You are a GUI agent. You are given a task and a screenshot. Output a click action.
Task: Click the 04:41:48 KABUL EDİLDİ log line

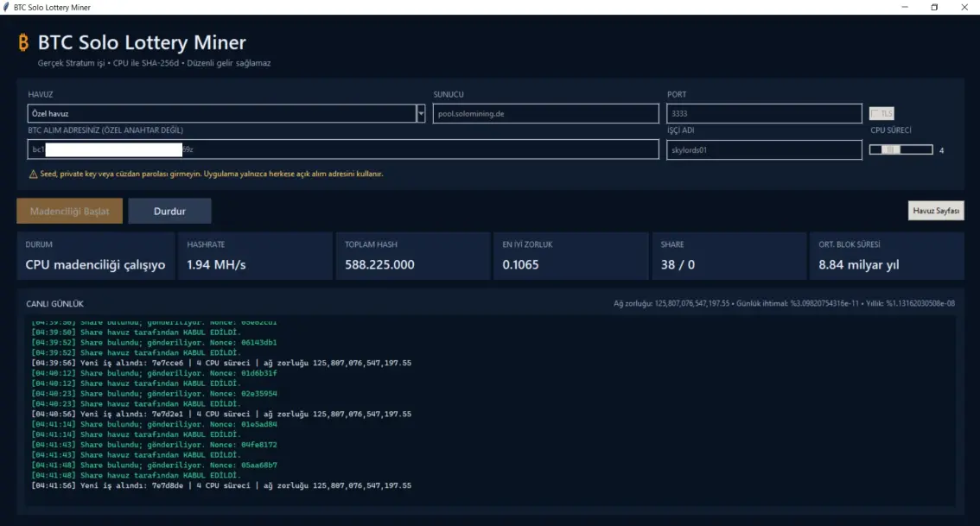coord(136,475)
